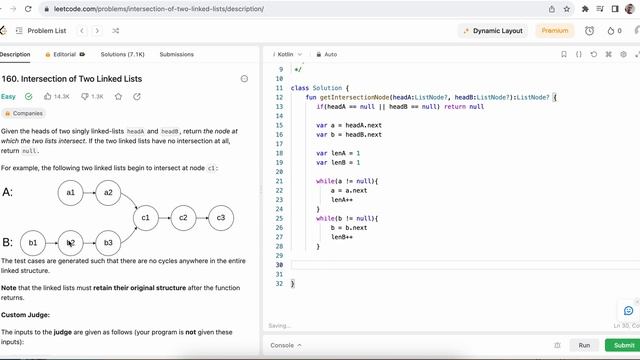Click the share icon in the address bar
Viewport: 640px width, 360px height.
coord(551,9)
